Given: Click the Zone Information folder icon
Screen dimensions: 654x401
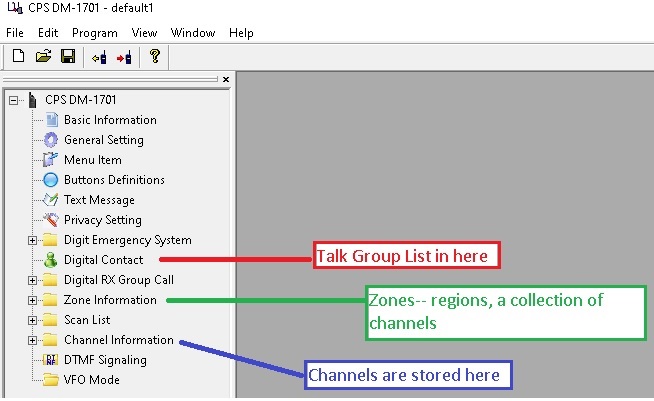Looking at the screenshot, I should point(50,300).
